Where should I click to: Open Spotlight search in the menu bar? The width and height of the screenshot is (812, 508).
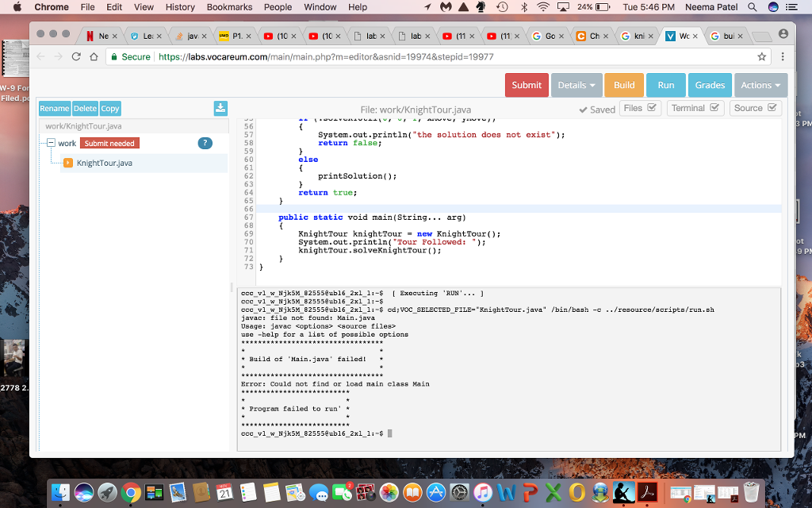(753, 7)
